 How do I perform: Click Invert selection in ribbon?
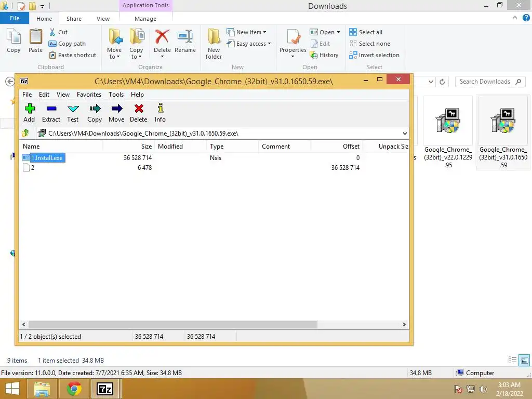pyautogui.click(x=374, y=55)
